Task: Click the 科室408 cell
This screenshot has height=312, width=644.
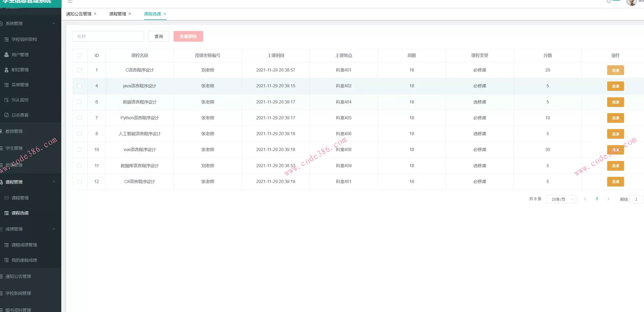Action: (x=344, y=150)
